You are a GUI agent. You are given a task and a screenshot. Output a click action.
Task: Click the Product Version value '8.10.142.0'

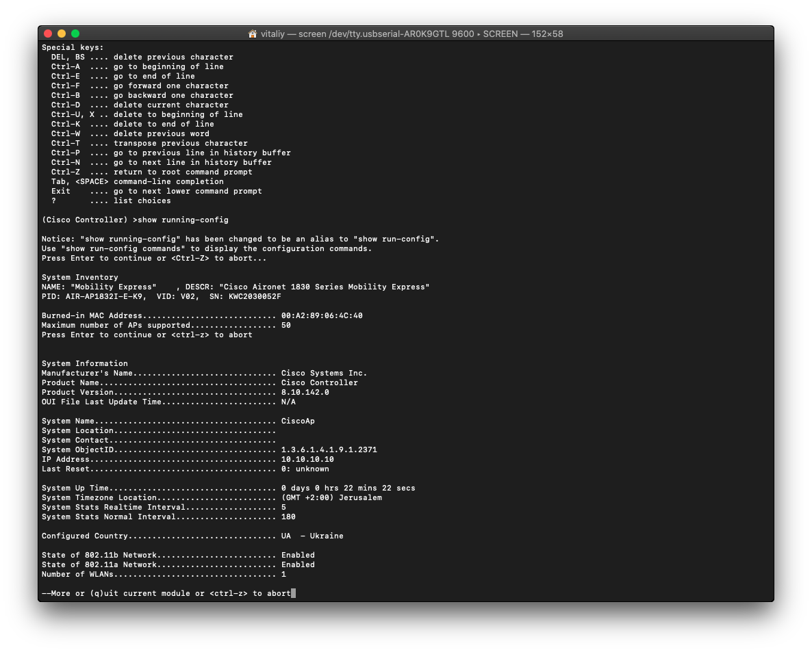pyautogui.click(x=305, y=392)
